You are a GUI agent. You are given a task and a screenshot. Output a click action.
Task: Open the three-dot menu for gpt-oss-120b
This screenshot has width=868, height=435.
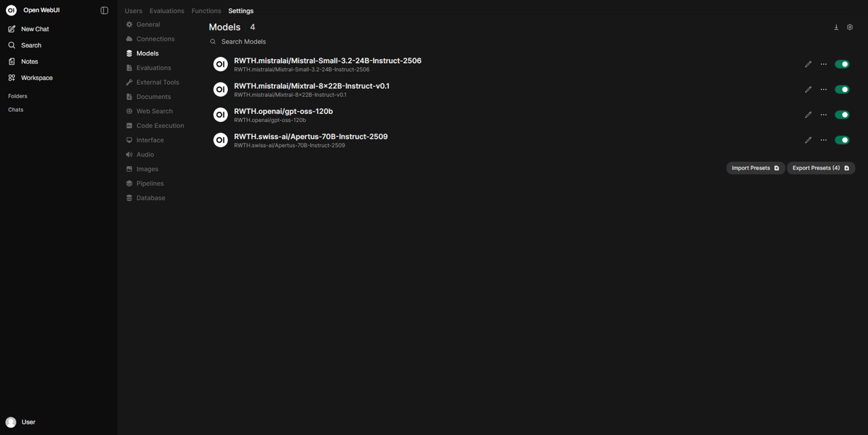pos(824,115)
